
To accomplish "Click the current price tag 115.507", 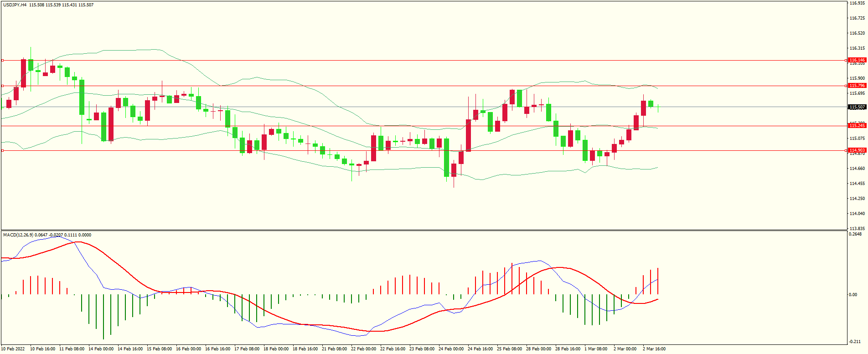I will pyautogui.click(x=857, y=107).
